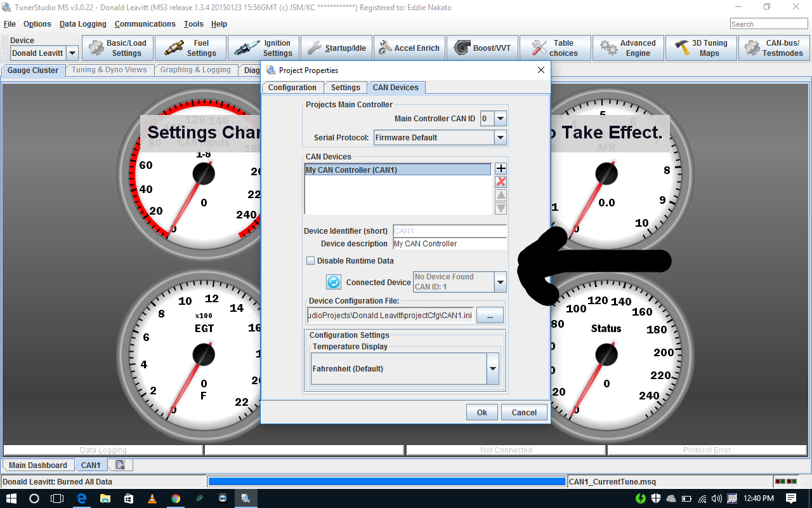
Task: Click the Search field at top right
Action: pyautogui.click(x=769, y=24)
